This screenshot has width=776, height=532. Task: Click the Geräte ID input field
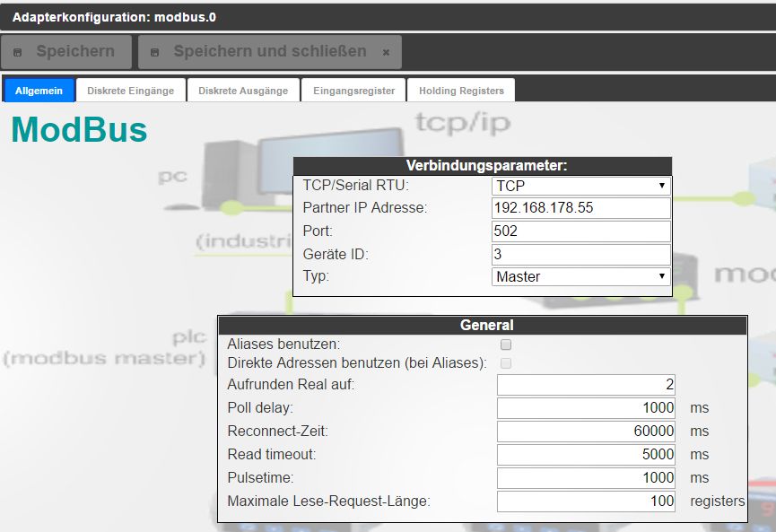pyautogui.click(x=581, y=255)
